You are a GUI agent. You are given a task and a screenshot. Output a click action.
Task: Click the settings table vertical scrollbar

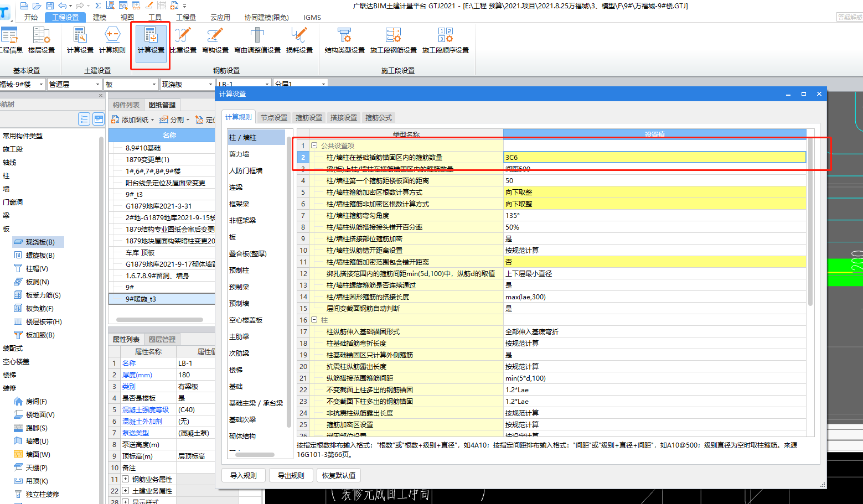point(810,221)
